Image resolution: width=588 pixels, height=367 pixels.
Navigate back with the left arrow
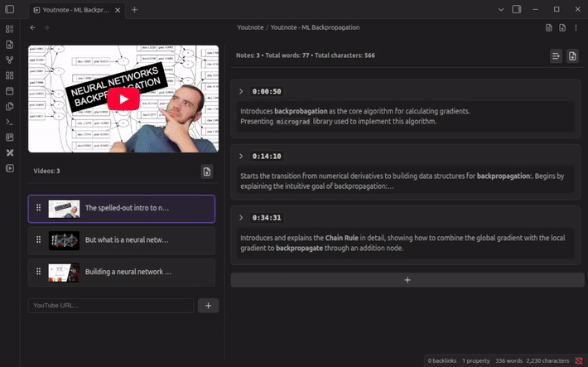click(x=33, y=27)
